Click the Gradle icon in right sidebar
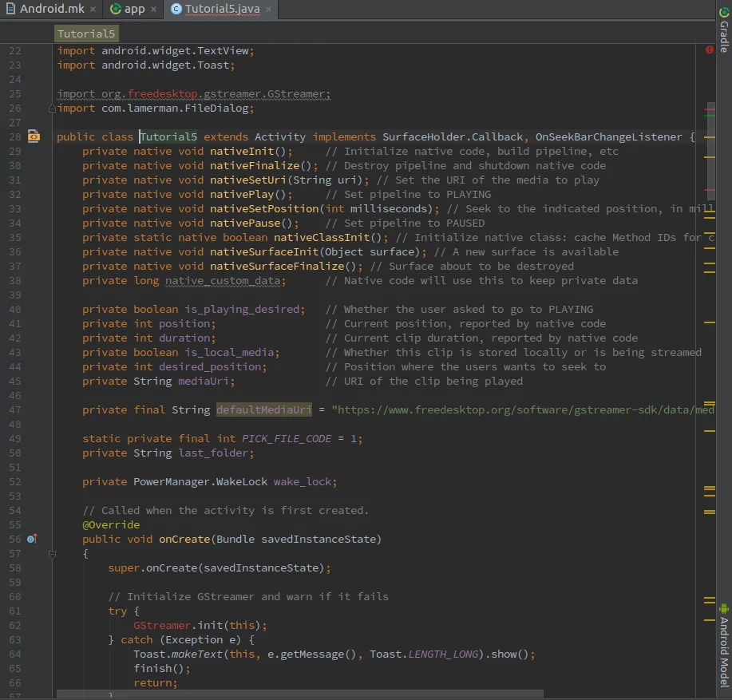732x700 pixels. click(724, 10)
